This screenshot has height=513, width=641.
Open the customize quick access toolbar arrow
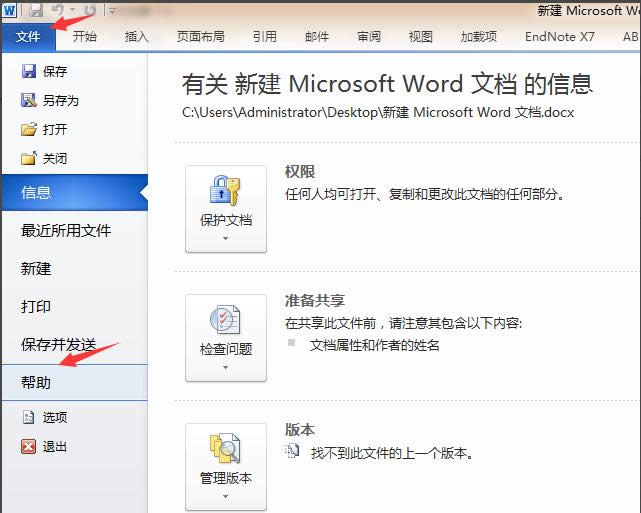pyautogui.click(x=111, y=11)
